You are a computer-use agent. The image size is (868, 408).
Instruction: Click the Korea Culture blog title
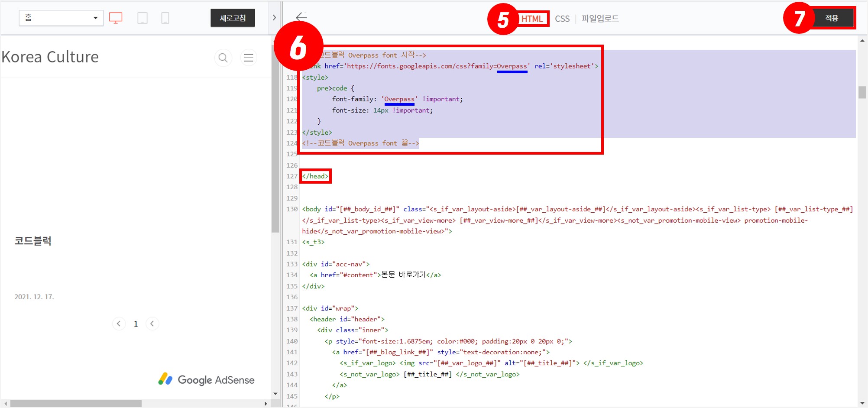[x=50, y=57]
